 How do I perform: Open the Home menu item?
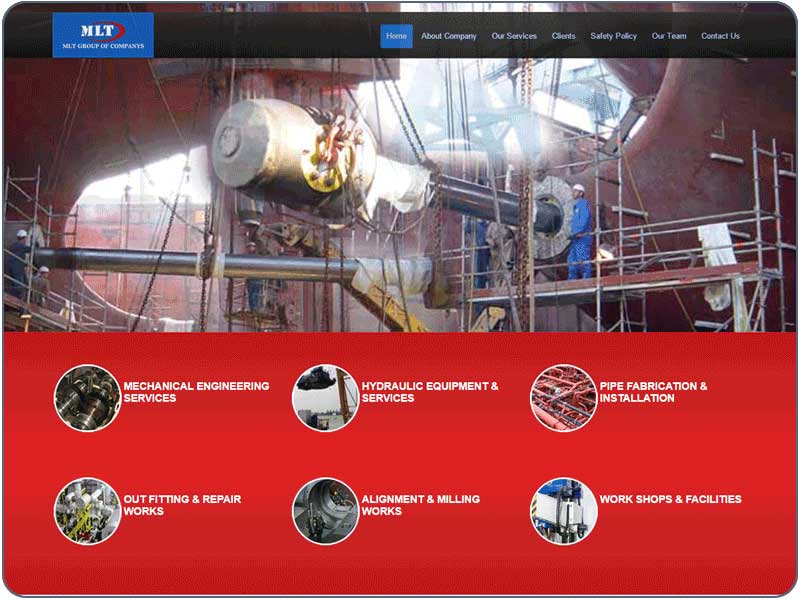pyautogui.click(x=396, y=36)
